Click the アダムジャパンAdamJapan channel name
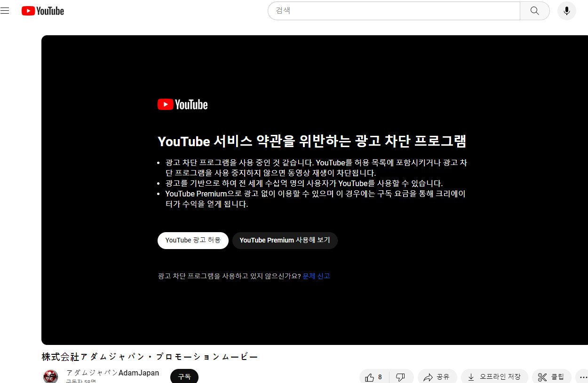The height and width of the screenshot is (383, 588). tap(112, 373)
